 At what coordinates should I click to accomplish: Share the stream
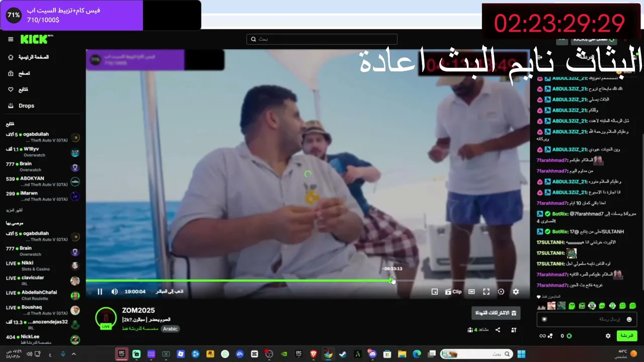498,330
